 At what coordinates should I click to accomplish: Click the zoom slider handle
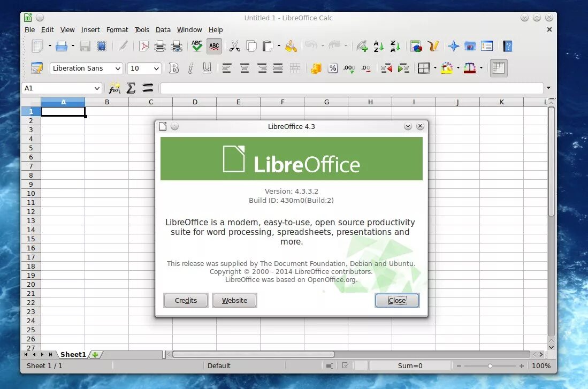coord(490,366)
